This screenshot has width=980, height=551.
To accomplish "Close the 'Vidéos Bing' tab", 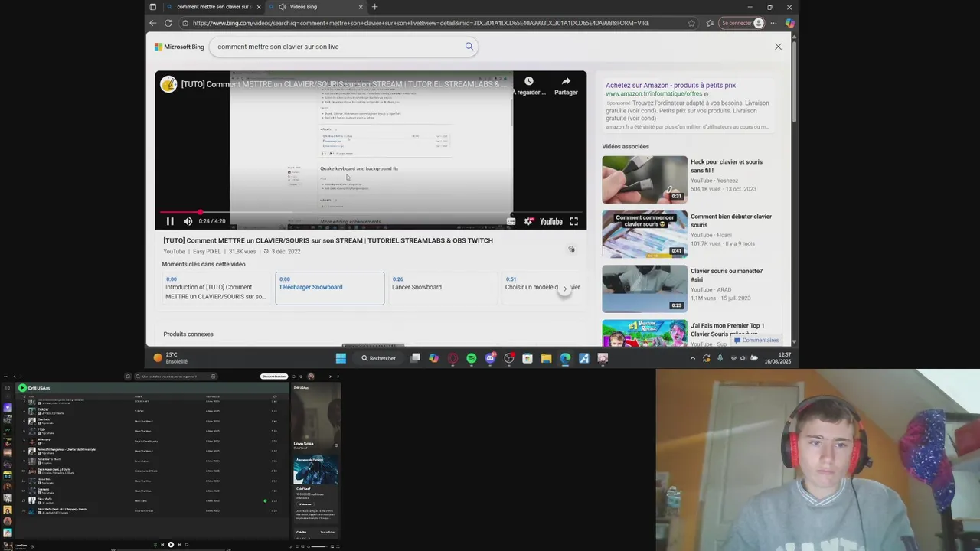I will tap(361, 7).
